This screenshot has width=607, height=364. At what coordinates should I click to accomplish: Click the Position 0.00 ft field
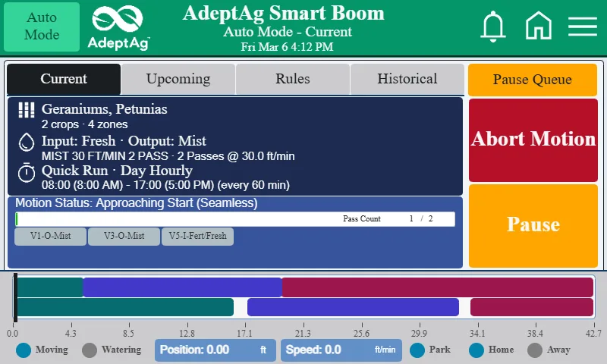[x=215, y=350]
